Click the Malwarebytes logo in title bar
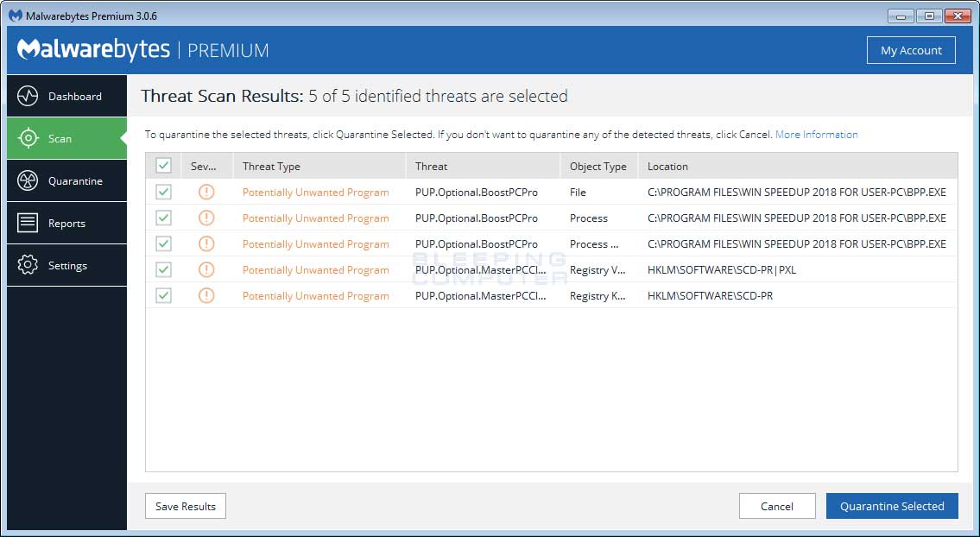This screenshot has height=537, width=980. [x=15, y=16]
